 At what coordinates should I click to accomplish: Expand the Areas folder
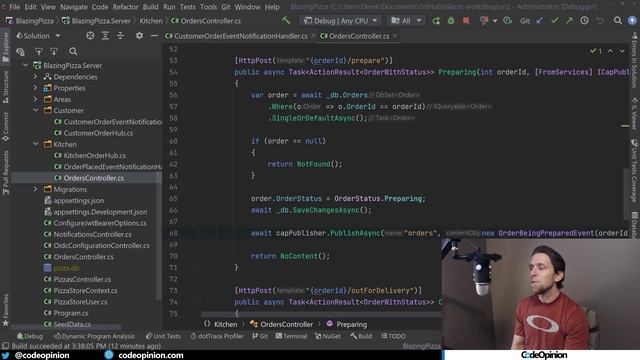point(36,99)
